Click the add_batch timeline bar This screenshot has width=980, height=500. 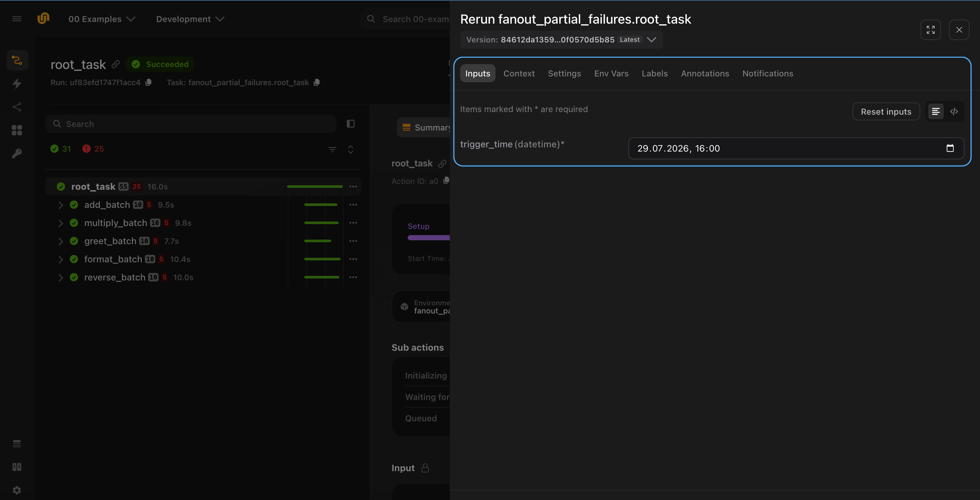pyautogui.click(x=321, y=205)
